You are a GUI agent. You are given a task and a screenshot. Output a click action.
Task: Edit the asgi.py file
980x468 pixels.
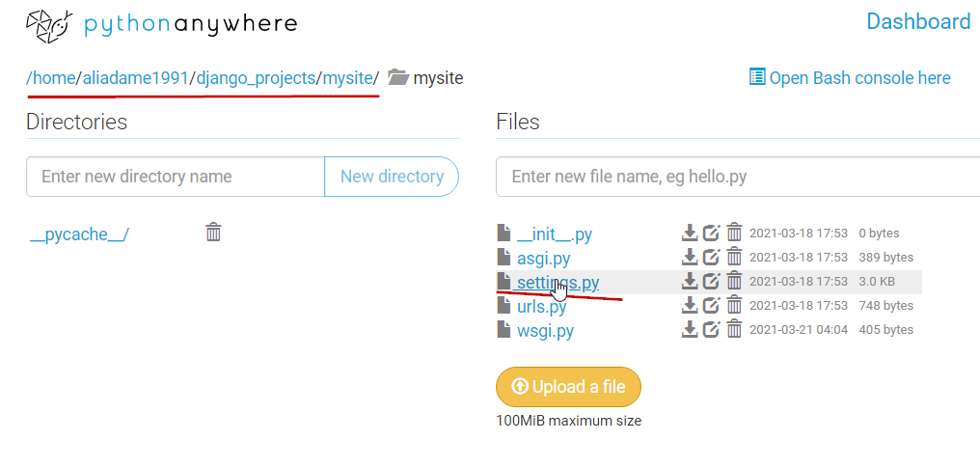(x=711, y=257)
